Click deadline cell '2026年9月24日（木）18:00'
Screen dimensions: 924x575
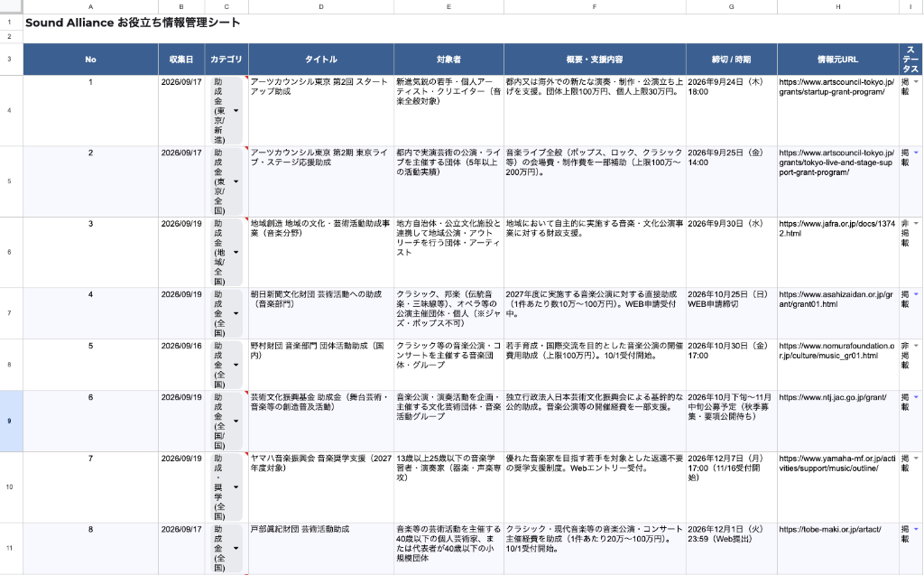tap(731, 110)
